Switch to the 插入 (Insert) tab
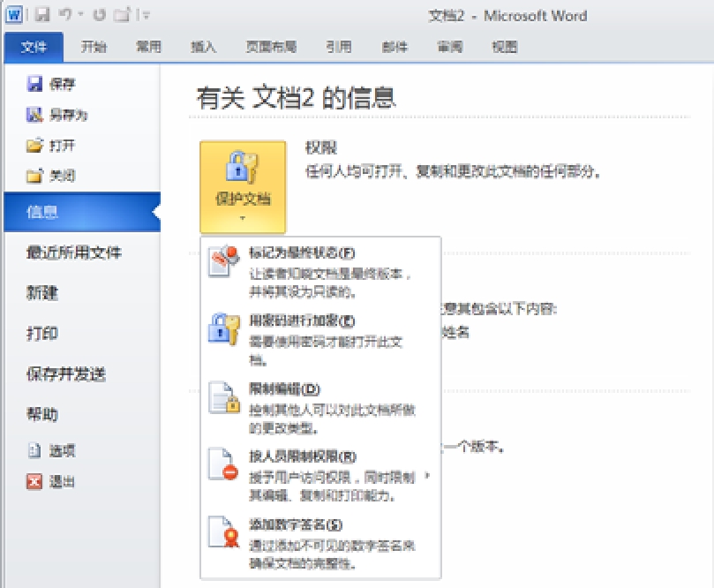Viewport: 714px width, 588px height. pos(203,47)
